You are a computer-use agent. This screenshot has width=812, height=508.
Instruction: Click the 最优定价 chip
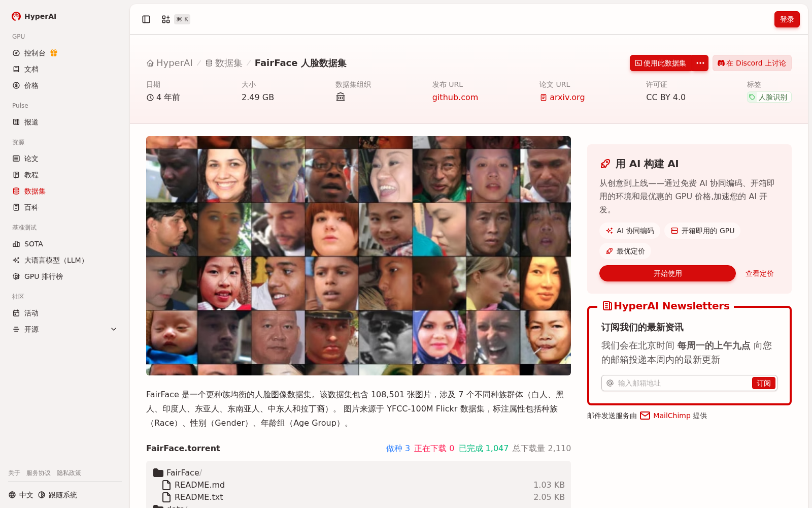(625, 251)
